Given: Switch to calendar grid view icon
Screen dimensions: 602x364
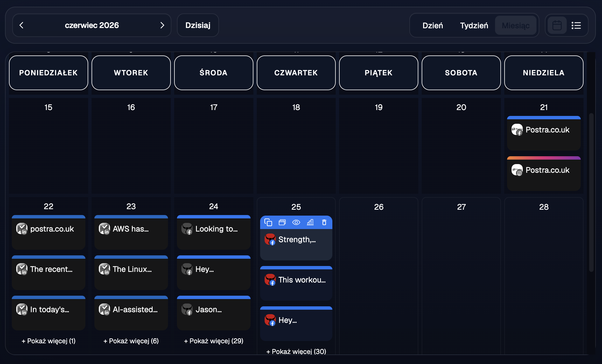Looking at the screenshot, I should tap(557, 25).
